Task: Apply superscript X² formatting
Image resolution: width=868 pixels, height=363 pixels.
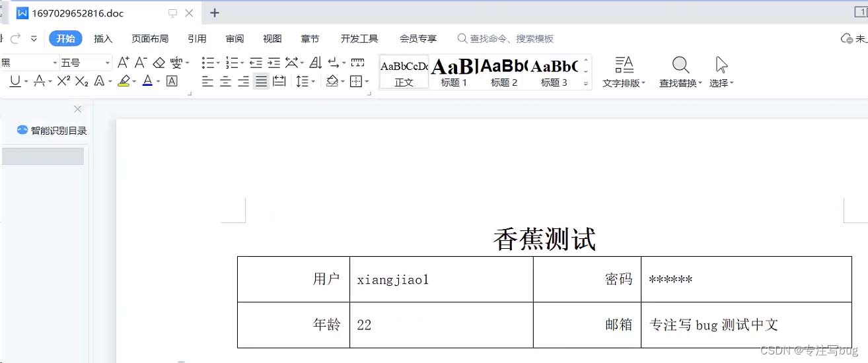Action: tap(63, 81)
